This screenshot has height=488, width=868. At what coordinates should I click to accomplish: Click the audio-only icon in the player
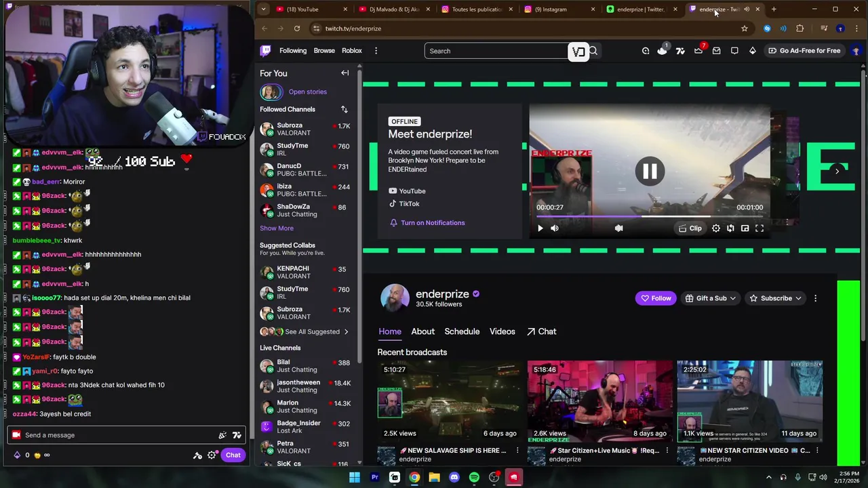pos(618,228)
